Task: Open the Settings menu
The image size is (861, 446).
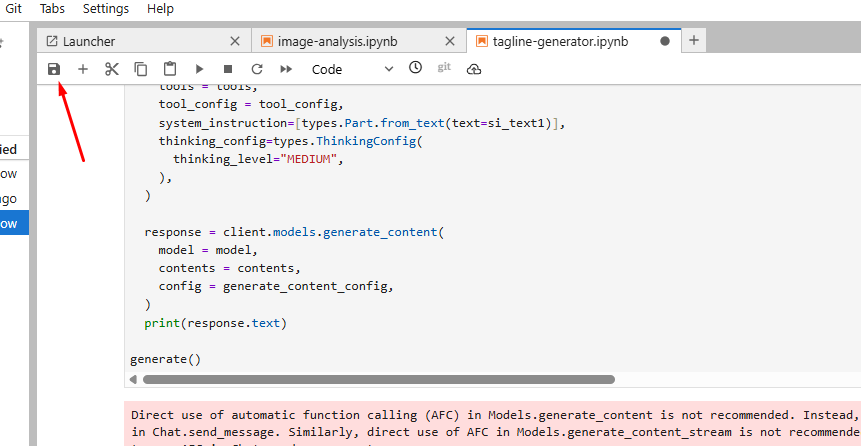Action: point(106,9)
